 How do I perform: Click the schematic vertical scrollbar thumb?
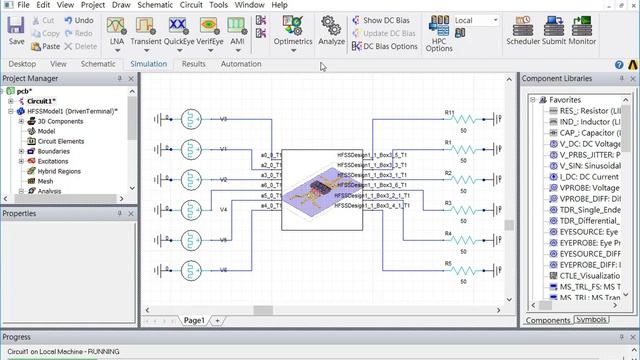point(509,225)
